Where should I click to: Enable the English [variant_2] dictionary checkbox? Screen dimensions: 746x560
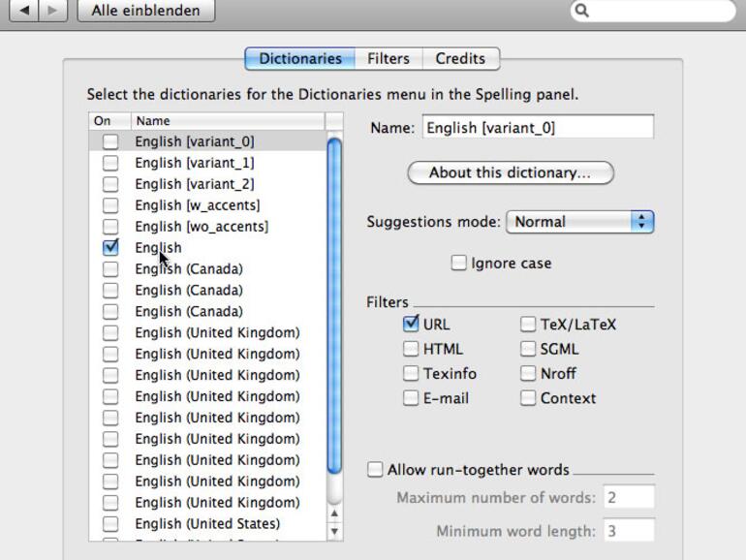tap(110, 184)
